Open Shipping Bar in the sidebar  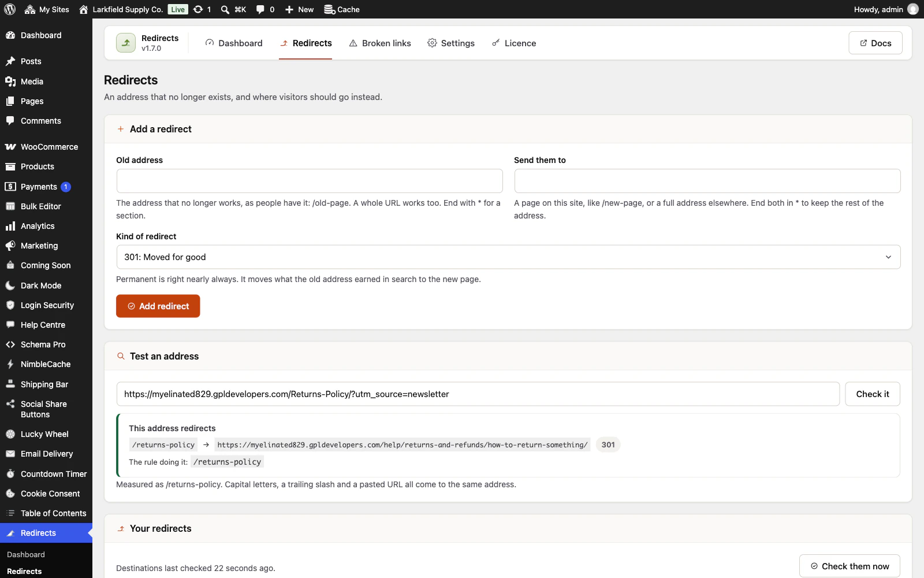pyautogui.click(x=46, y=384)
